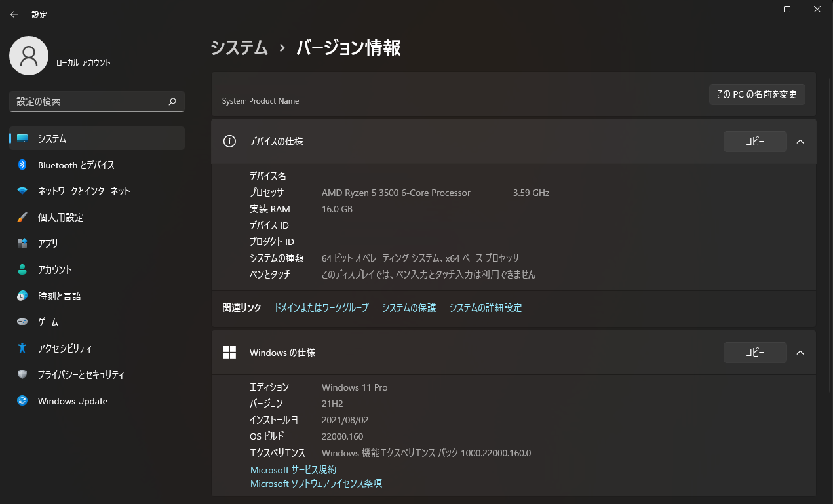Click the ペンとタッチ availability text
The width and height of the screenshot is (833, 504).
[429, 275]
